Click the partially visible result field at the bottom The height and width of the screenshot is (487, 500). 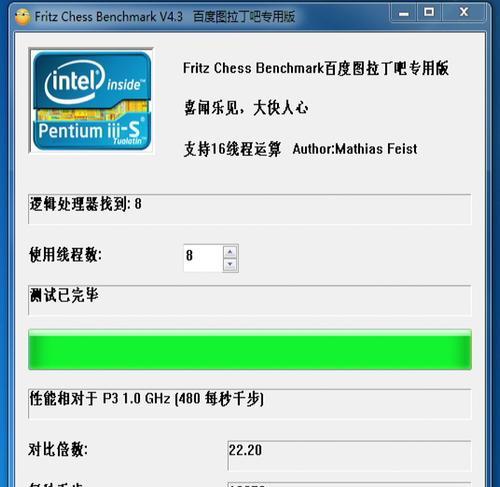(349, 484)
